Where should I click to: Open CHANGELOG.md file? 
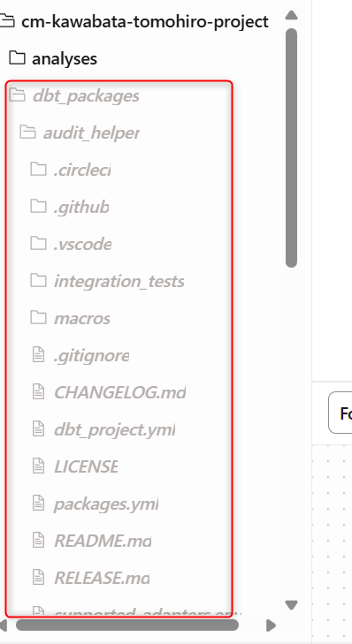coord(119,392)
